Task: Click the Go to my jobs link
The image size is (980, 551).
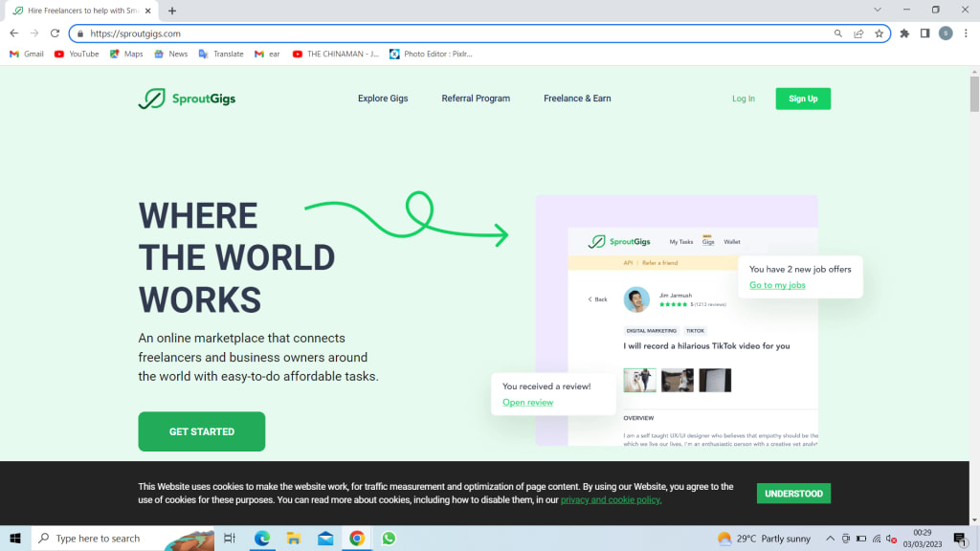Action: click(777, 285)
